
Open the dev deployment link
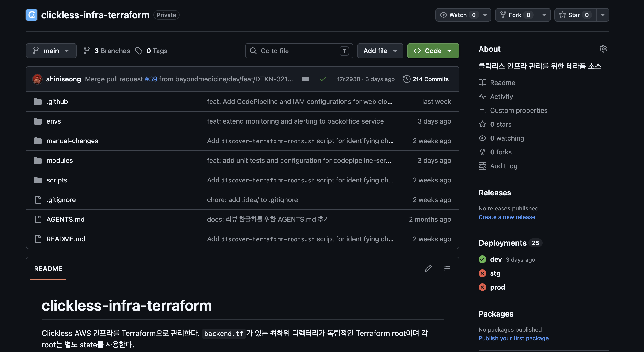click(x=496, y=259)
